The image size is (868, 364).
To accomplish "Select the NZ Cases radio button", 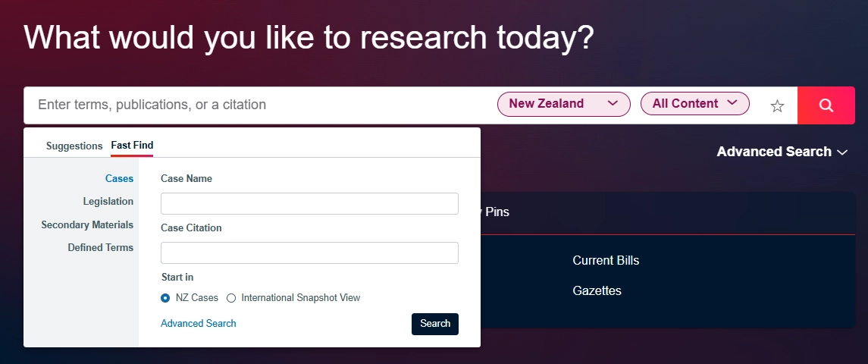I will 165,298.
